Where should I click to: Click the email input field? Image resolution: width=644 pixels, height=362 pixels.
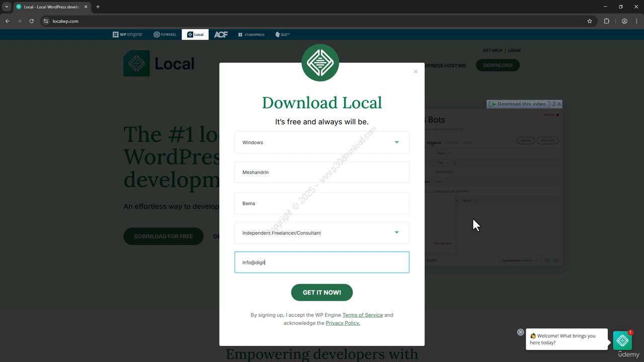point(322,262)
